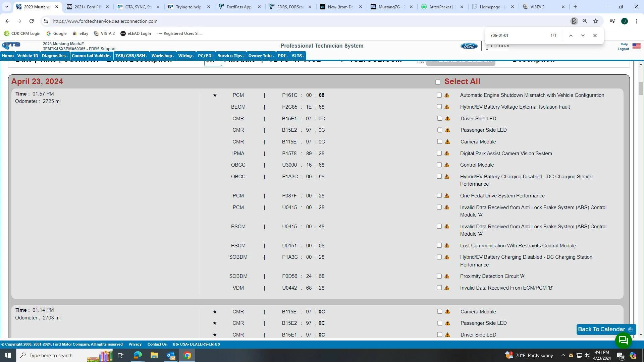The image size is (644, 362).
Task: Click the Logout link
Action: (623, 49)
